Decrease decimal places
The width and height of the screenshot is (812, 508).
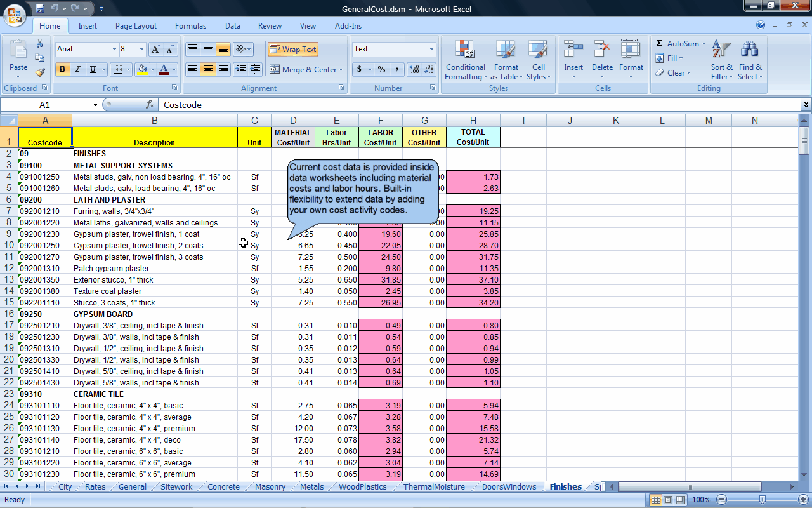point(429,69)
